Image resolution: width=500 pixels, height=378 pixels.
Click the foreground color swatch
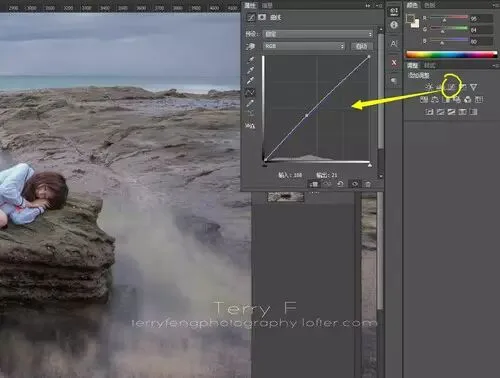coord(410,18)
